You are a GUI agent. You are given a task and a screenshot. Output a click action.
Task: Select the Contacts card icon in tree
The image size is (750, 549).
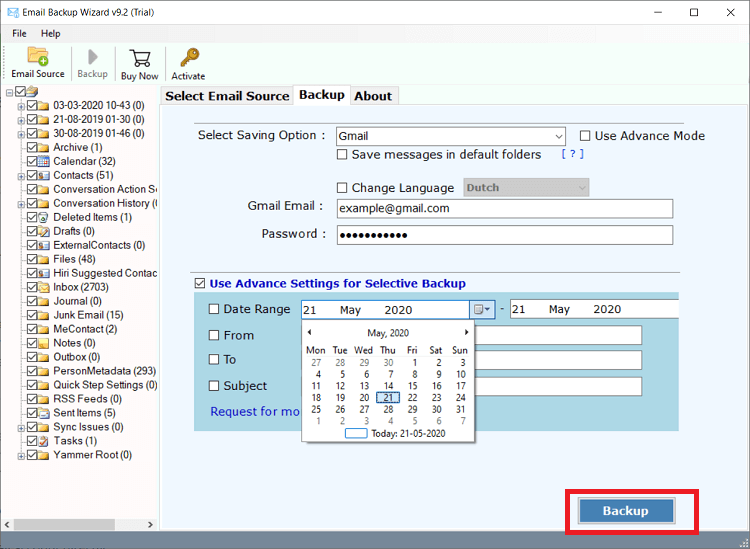[44, 176]
